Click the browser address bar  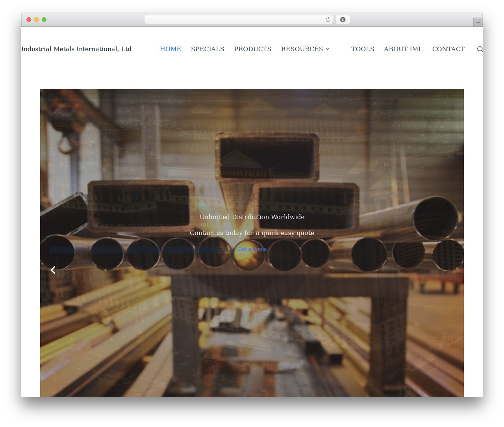point(238,20)
